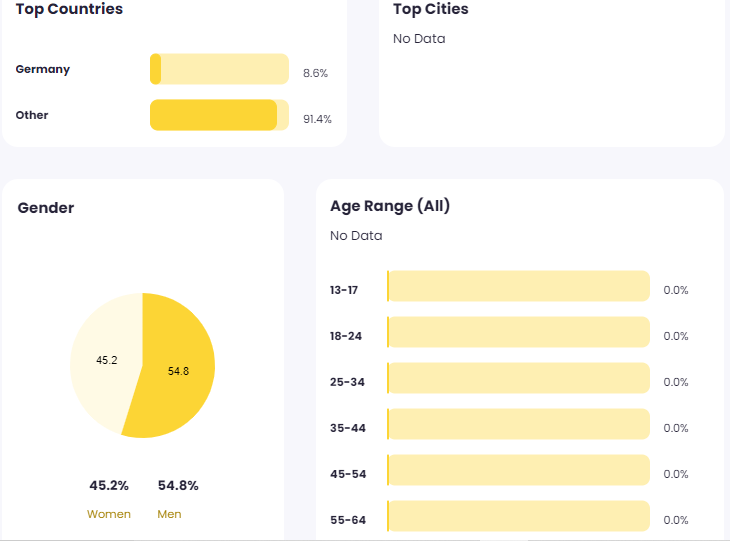Click the Gender card heading
Image resolution: width=730 pixels, height=541 pixels.
pyautogui.click(x=46, y=208)
